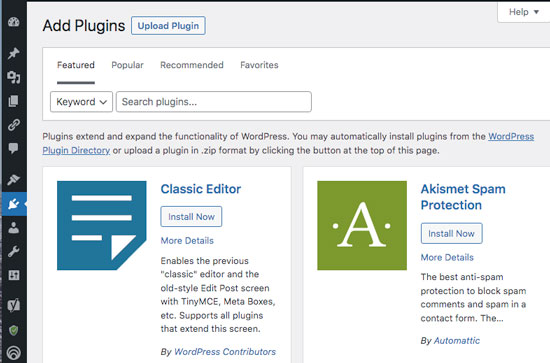The image size is (550, 363).
Task: Follow the WordPress Plugin Directory link
Action: click(76, 150)
